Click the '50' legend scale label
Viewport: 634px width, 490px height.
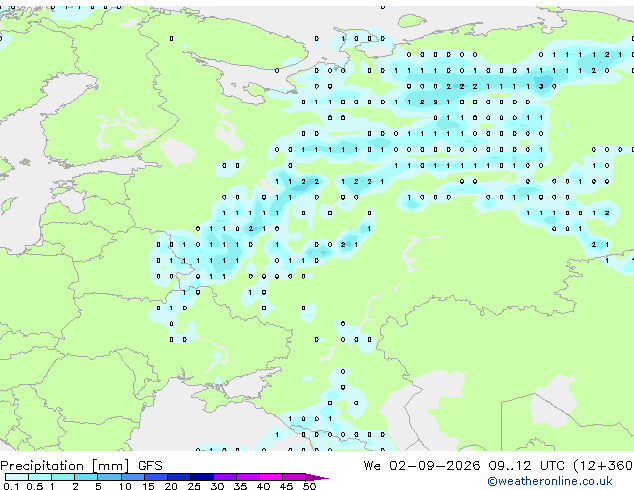[309, 486]
